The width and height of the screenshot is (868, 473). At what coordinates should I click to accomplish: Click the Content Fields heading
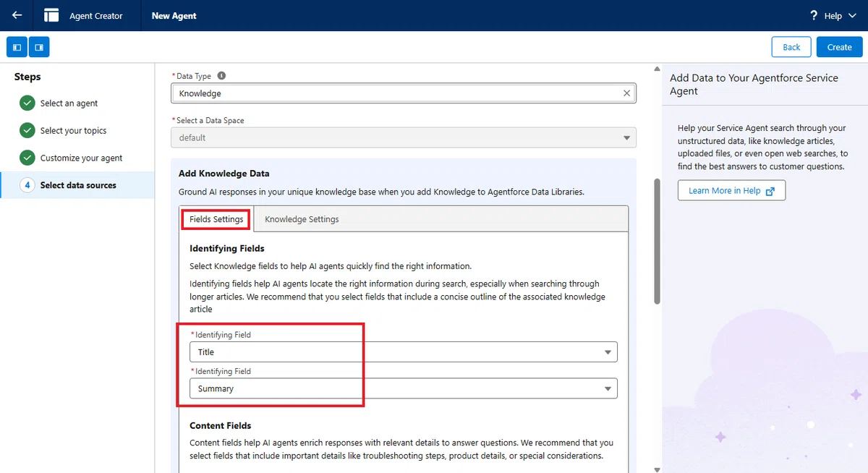tap(221, 425)
